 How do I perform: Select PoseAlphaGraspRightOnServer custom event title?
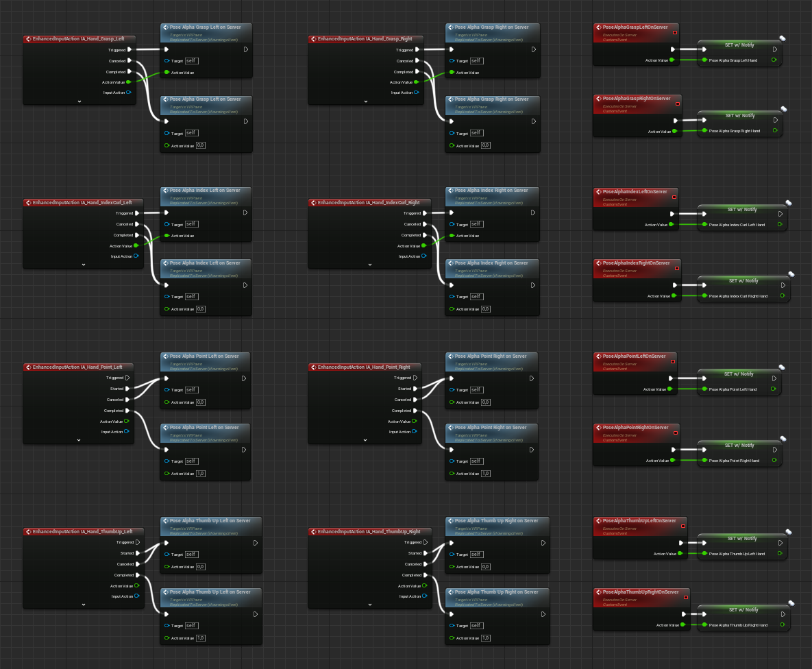pos(637,99)
